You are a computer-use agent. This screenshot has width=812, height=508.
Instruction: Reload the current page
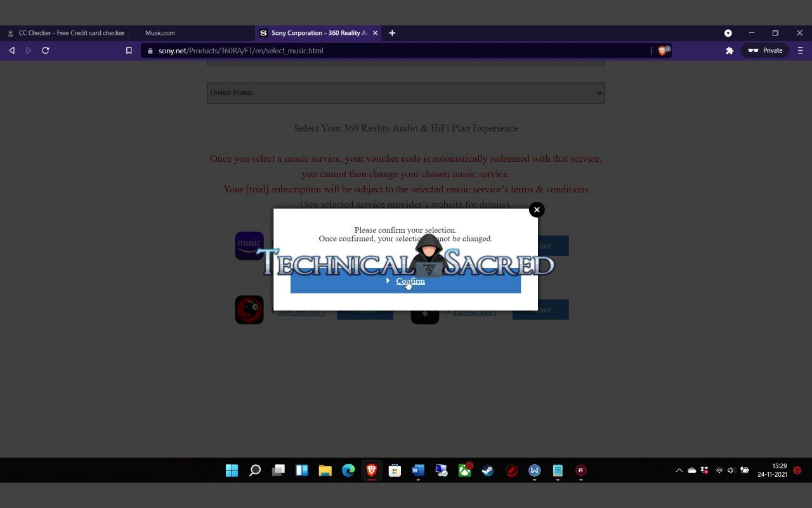point(46,51)
